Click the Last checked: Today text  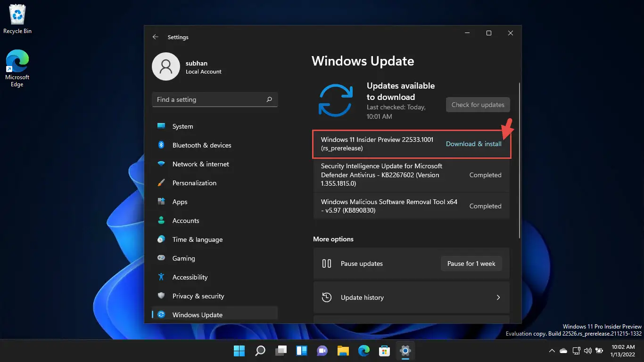point(396,112)
